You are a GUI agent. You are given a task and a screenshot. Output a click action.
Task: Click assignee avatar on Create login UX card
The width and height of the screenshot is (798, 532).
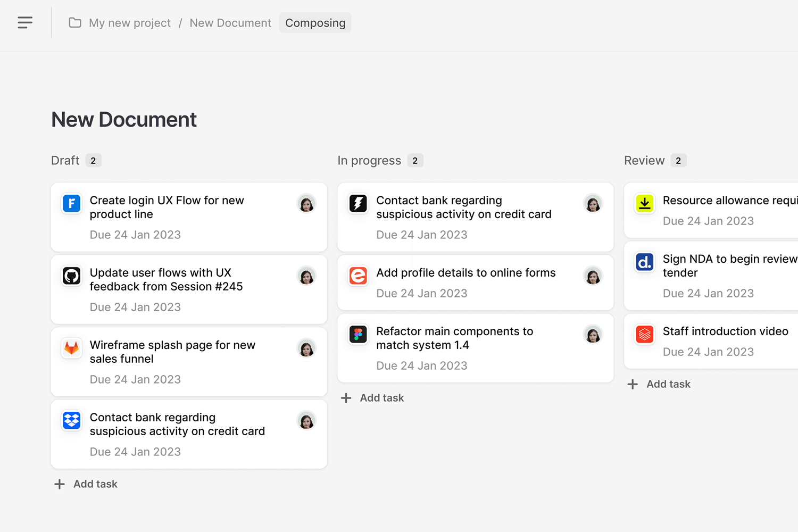306,203
